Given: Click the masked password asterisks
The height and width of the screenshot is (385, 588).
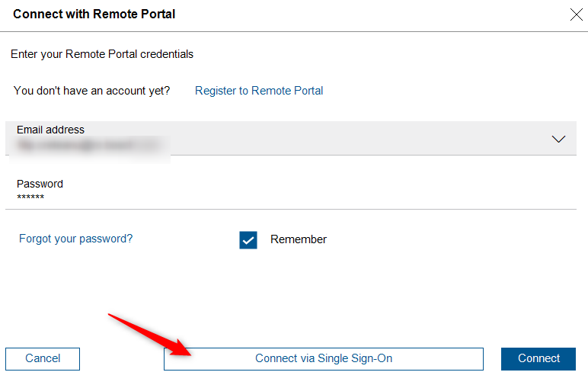Looking at the screenshot, I should pyautogui.click(x=30, y=198).
